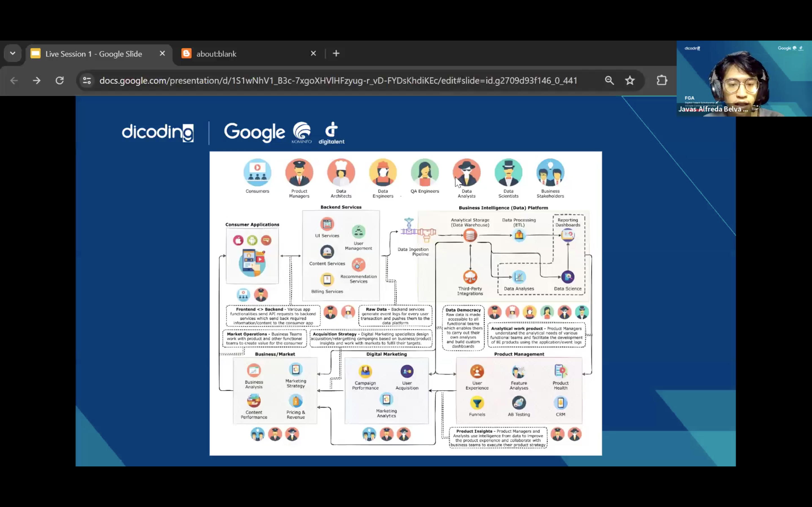Close the about:blank tab
Screen dimensions: 812x507
tap(313, 53)
